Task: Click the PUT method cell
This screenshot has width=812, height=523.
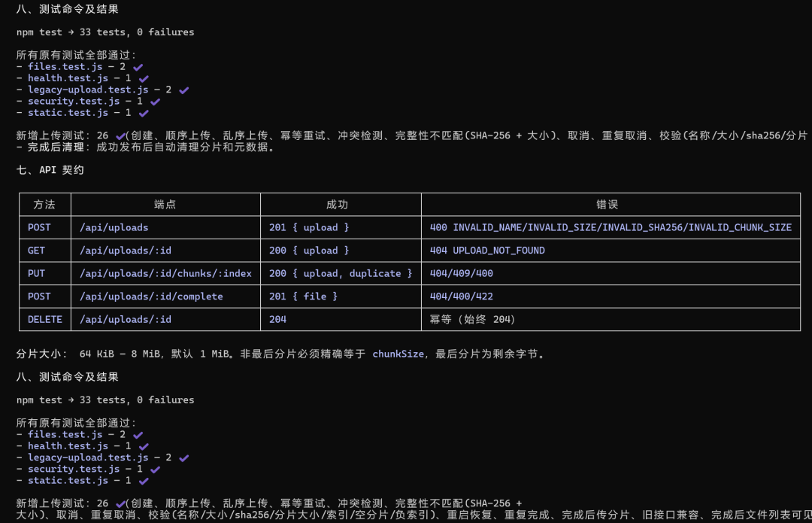Action: coord(44,273)
